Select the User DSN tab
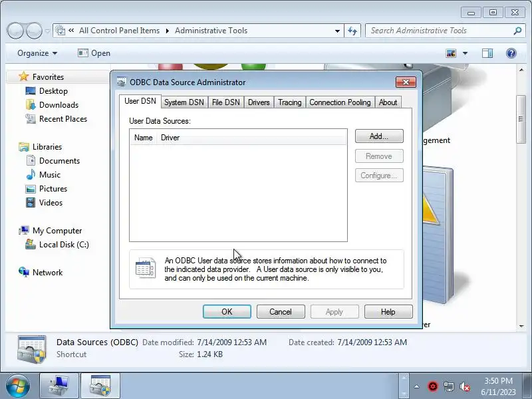The height and width of the screenshot is (399, 532). click(140, 101)
